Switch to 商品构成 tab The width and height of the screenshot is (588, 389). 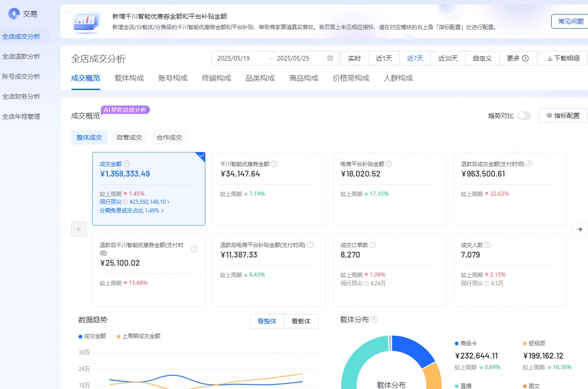point(304,78)
